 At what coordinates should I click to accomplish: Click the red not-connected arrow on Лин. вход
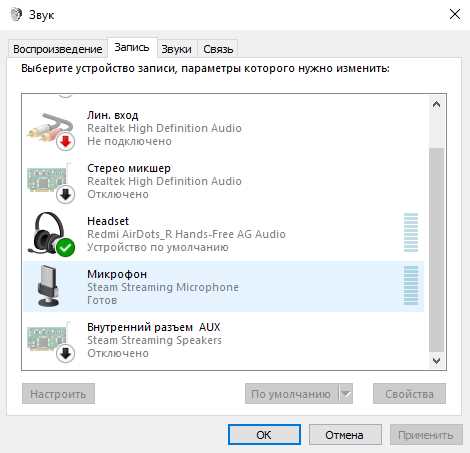(66, 142)
